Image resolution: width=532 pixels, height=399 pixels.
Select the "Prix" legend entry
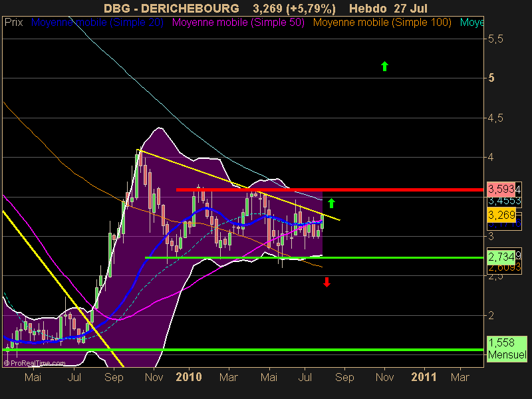pos(13,23)
